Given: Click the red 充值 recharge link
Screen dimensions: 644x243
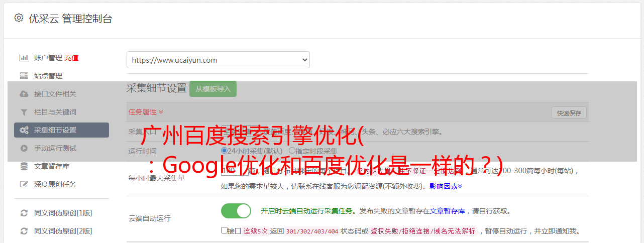Looking at the screenshot, I should click(x=71, y=58).
